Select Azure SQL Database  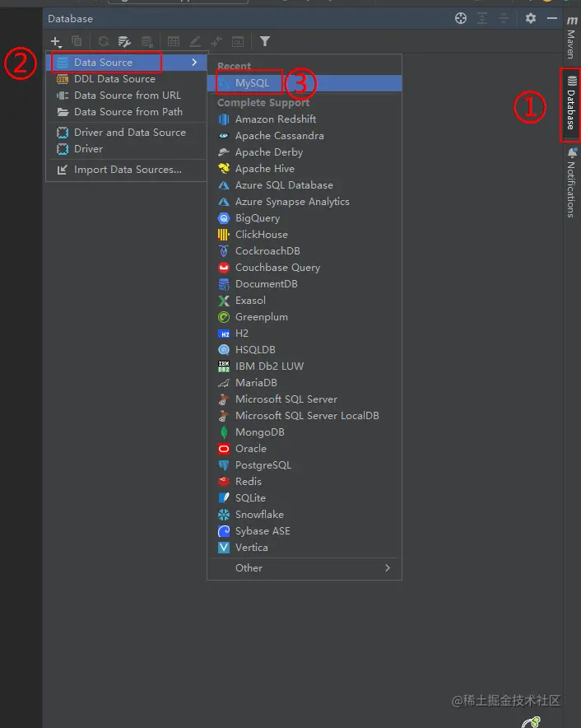(304, 185)
